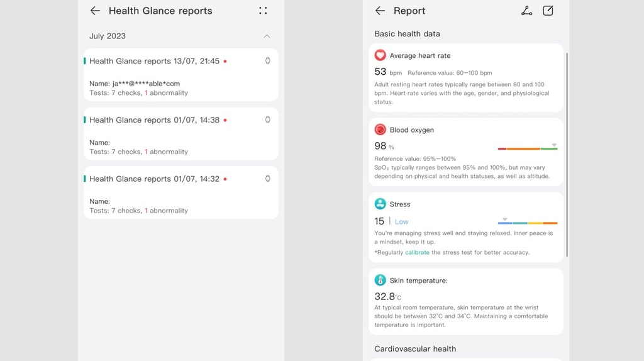Tap the red dot on 01/07, 14:38 report
Screen dimensions: 644x361
pos(225,120)
